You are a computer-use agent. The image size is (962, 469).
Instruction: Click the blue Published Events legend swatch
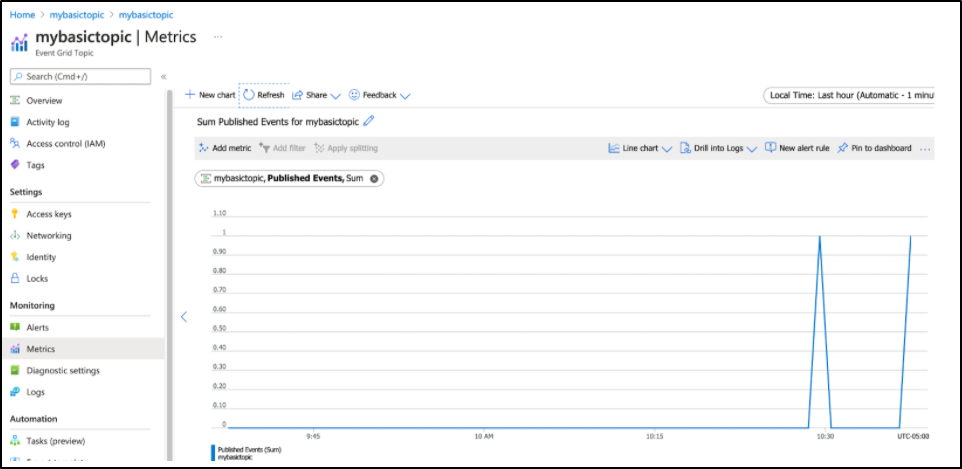[x=213, y=453]
